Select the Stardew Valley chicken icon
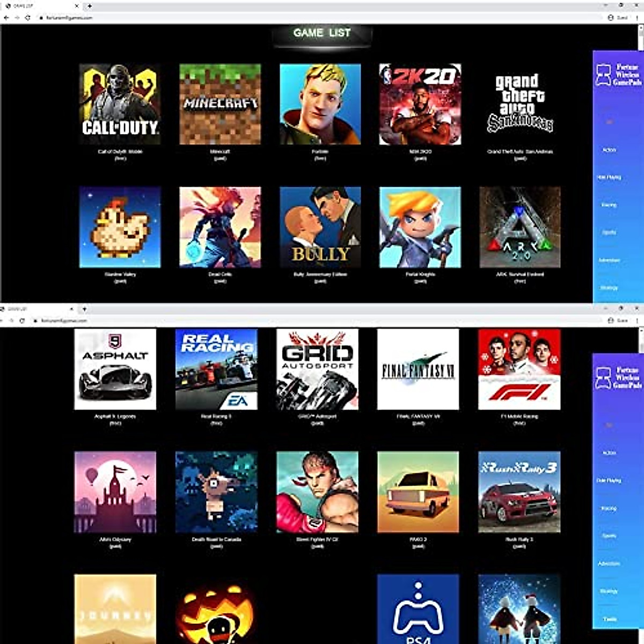 click(120, 227)
